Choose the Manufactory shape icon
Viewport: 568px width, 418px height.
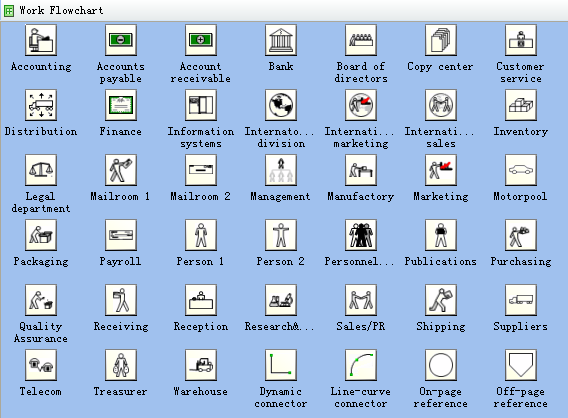[x=361, y=170]
